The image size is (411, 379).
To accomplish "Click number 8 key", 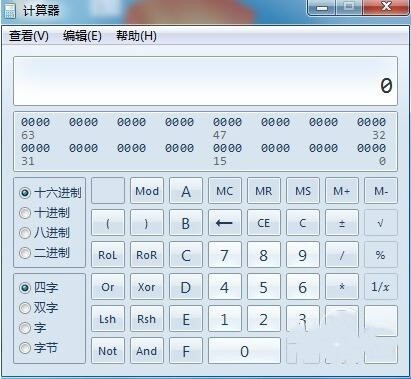I will pos(264,255).
